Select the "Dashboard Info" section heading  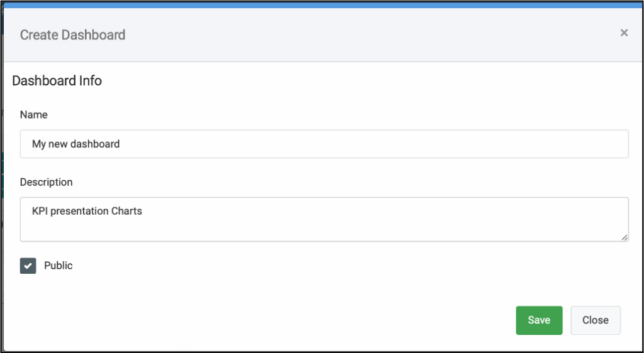[x=57, y=81]
